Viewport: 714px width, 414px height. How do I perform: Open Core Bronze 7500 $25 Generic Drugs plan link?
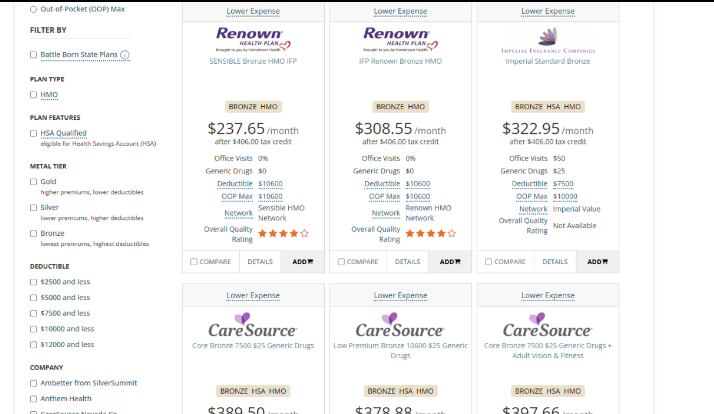tap(253, 346)
